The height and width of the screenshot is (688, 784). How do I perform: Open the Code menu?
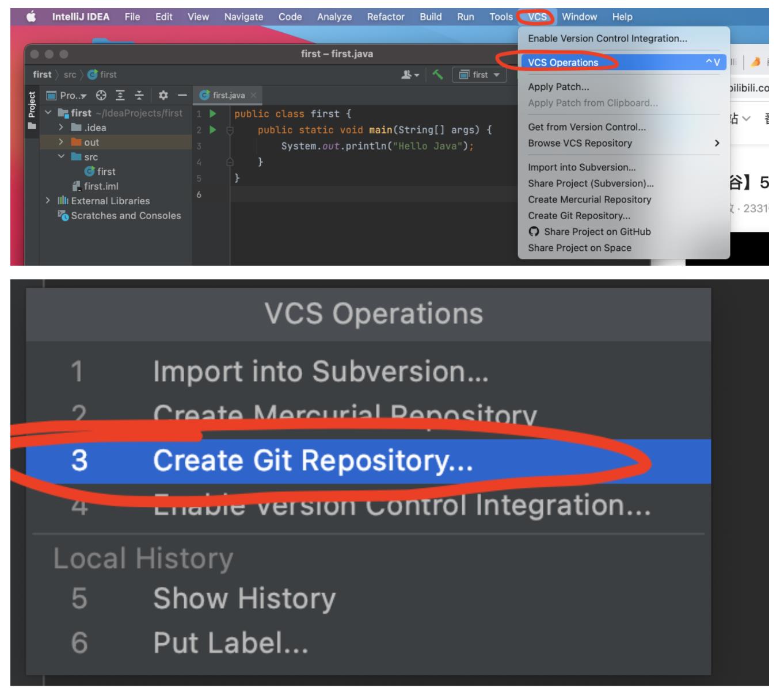pyautogui.click(x=290, y=17)
